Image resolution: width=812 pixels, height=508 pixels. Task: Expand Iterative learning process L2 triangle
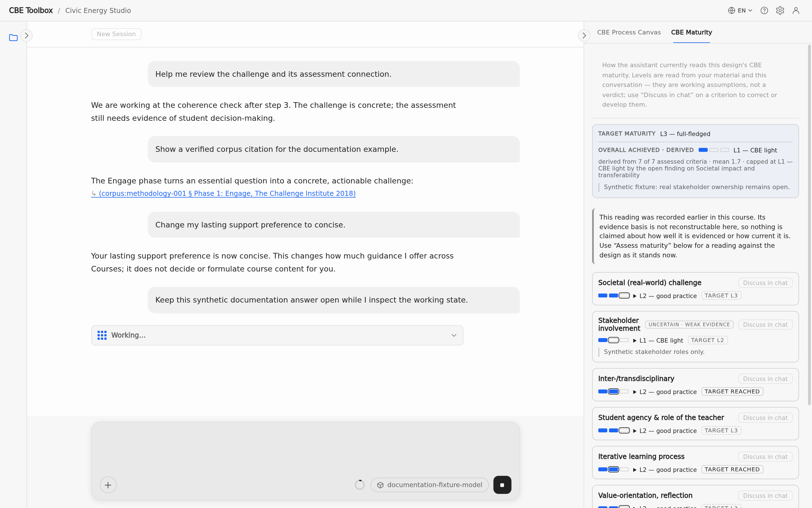click(635, 470)
